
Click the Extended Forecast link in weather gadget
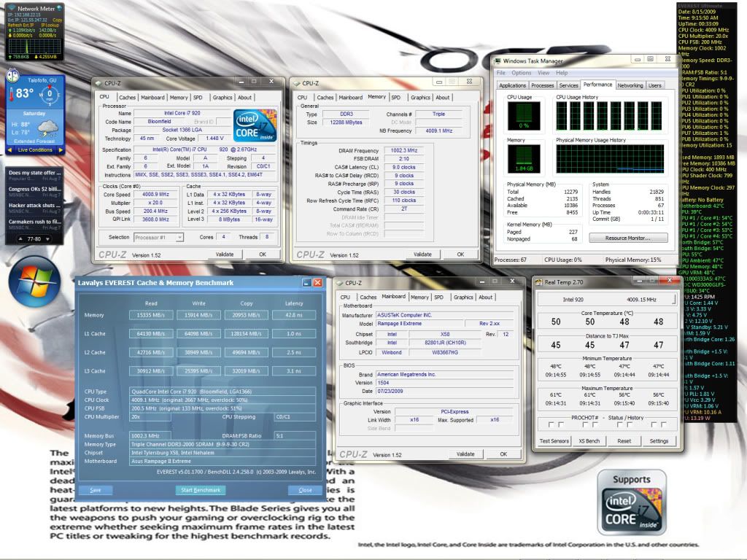click(x=35, y=141)
